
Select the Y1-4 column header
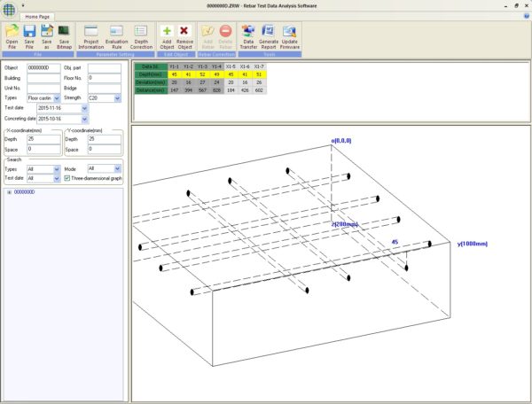[216, 66]
